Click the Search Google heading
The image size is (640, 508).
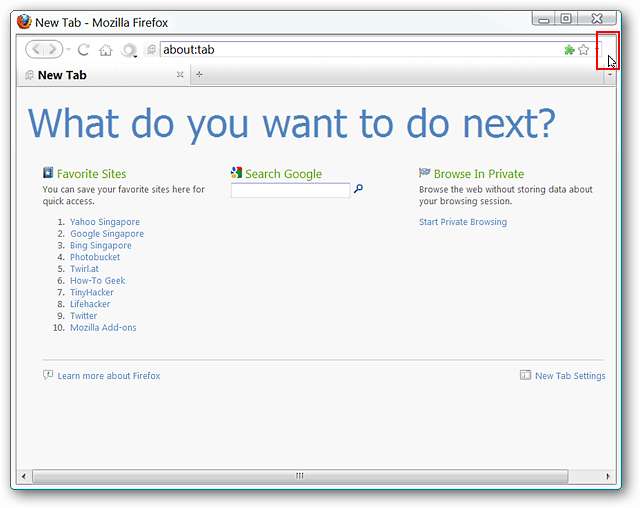(x=284, y=174)
